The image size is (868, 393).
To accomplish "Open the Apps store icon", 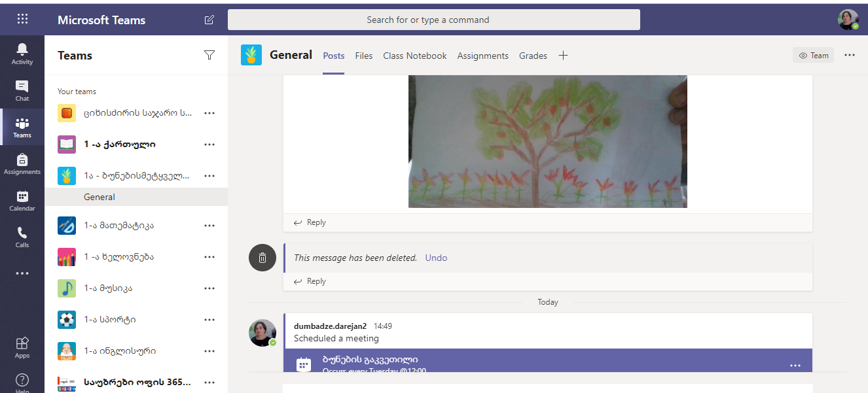I will point(22,347).
